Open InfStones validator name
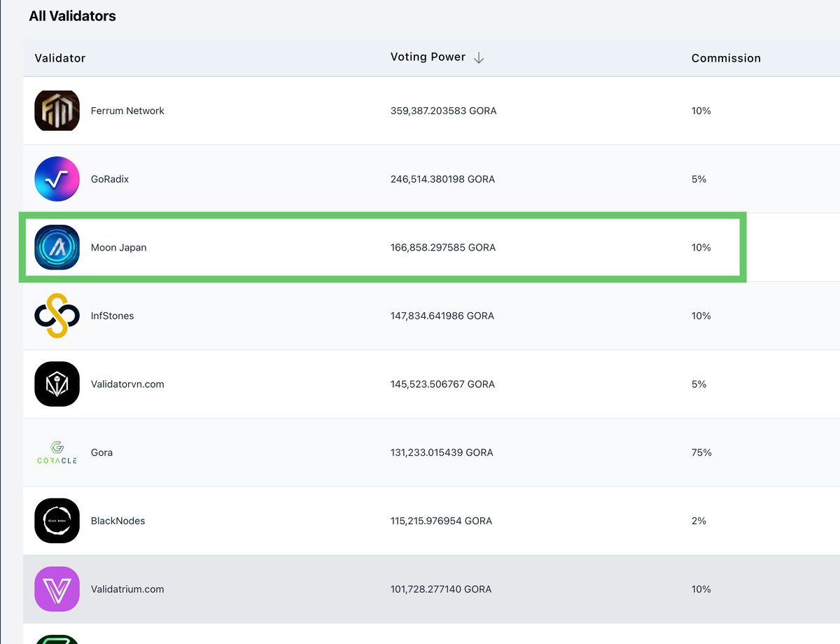 coord(112,316)
